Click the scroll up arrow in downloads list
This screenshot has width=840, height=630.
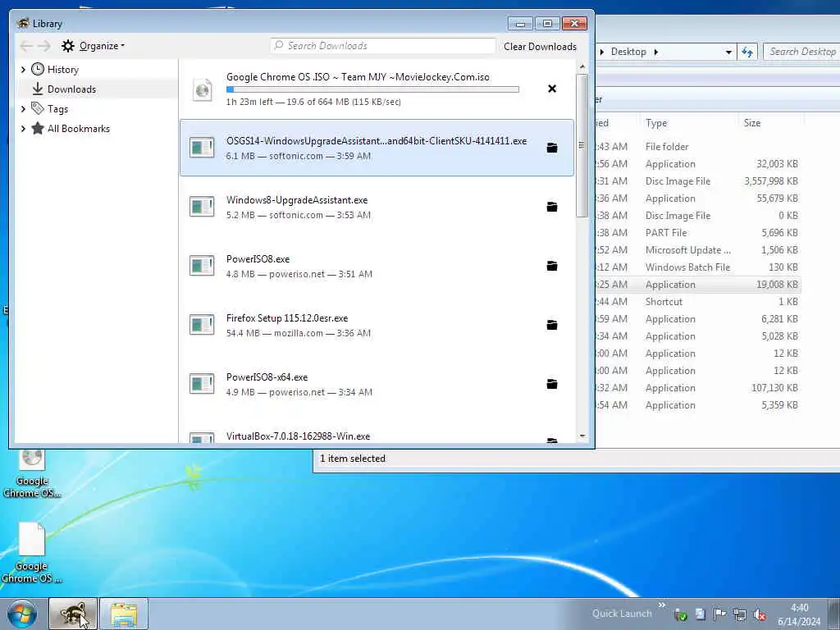(582, 67)
